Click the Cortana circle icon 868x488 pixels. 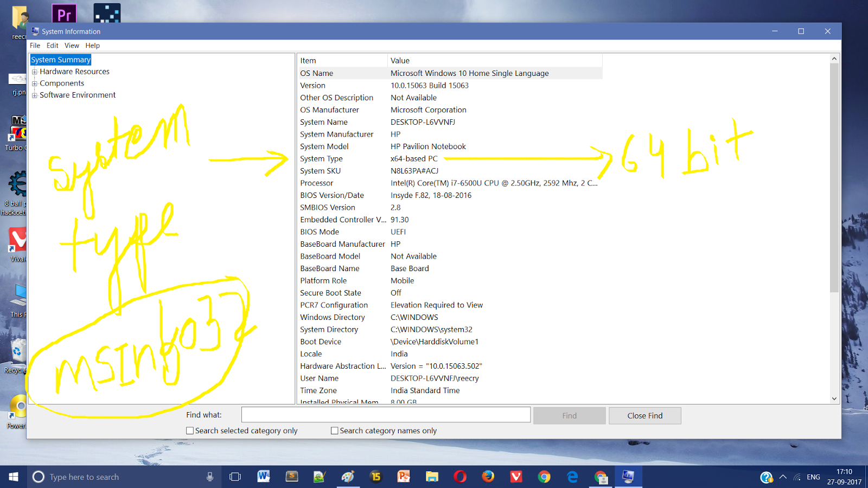[x=38, y=477]
